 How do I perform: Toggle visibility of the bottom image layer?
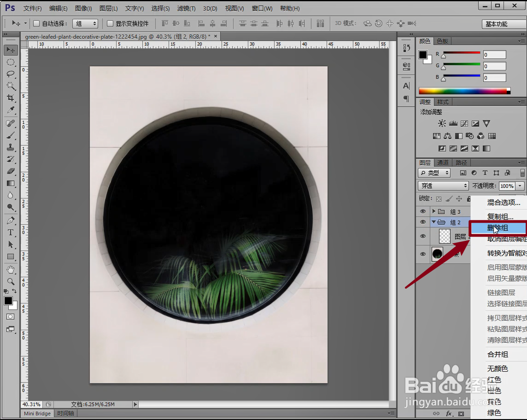click(x=423, y=254)
